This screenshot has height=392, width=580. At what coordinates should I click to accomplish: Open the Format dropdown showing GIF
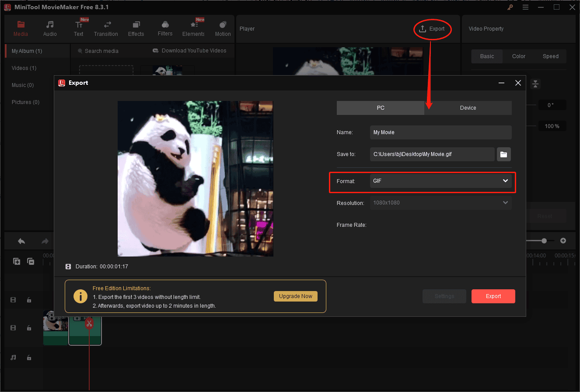point(440,180)
